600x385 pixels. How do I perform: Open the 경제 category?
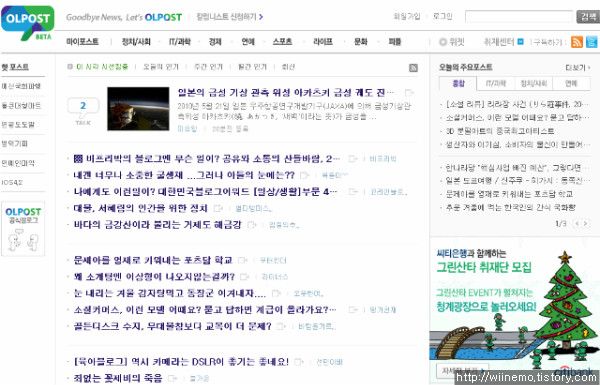click(215, 42)
